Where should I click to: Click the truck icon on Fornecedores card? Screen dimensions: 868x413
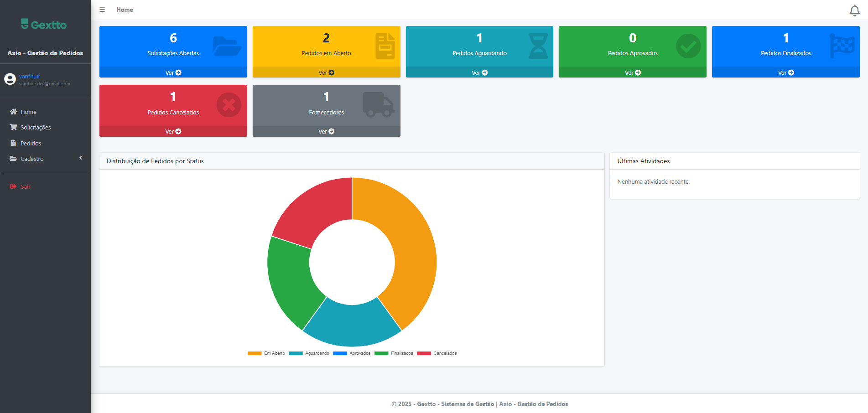tap(378, 105)
